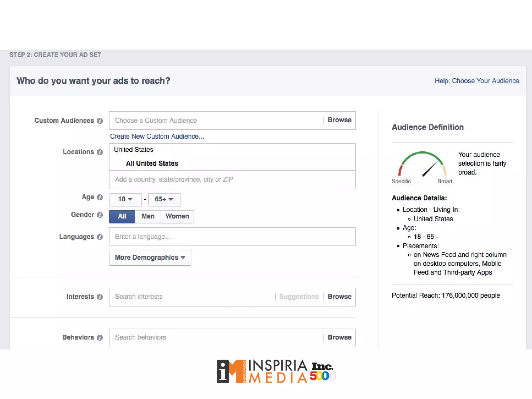Click Suggestions in Interests field
The image size is (532, 399).
299,297
